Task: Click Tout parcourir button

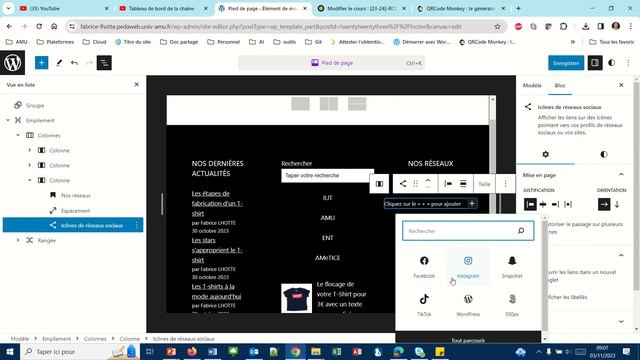Action: [468, 340]
